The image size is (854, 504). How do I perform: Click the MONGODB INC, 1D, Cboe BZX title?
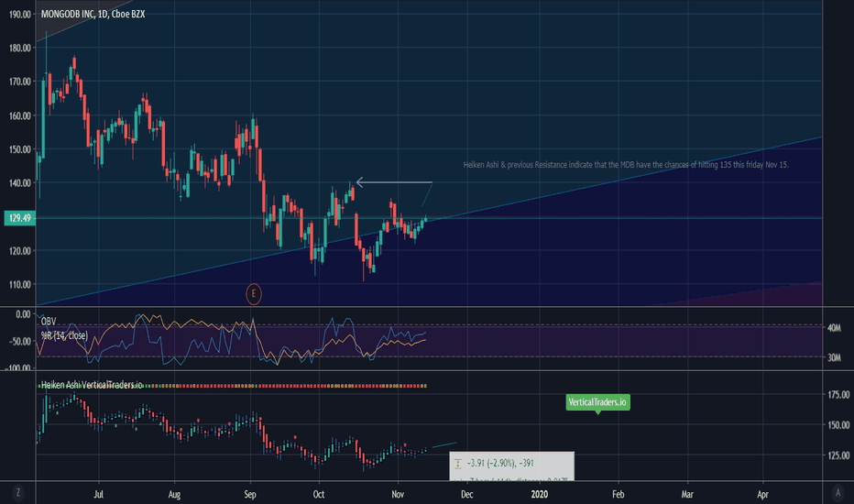(x=93, y=14)
